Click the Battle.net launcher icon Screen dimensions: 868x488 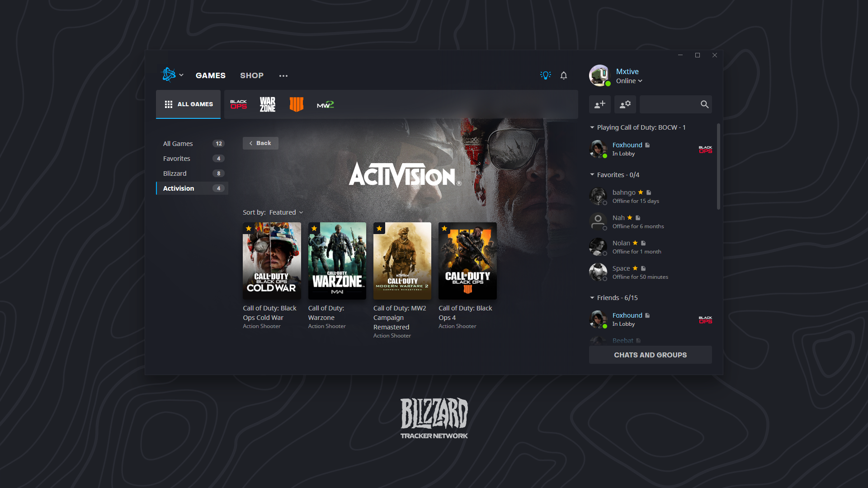pos(168,75)
